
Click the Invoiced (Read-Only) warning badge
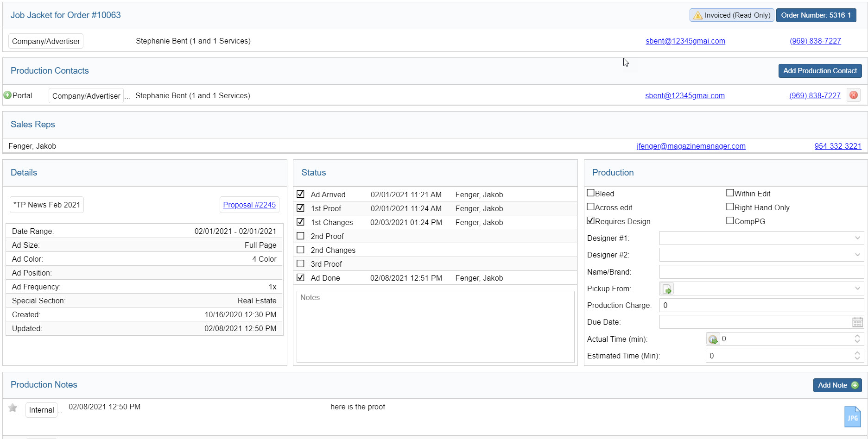731,15
